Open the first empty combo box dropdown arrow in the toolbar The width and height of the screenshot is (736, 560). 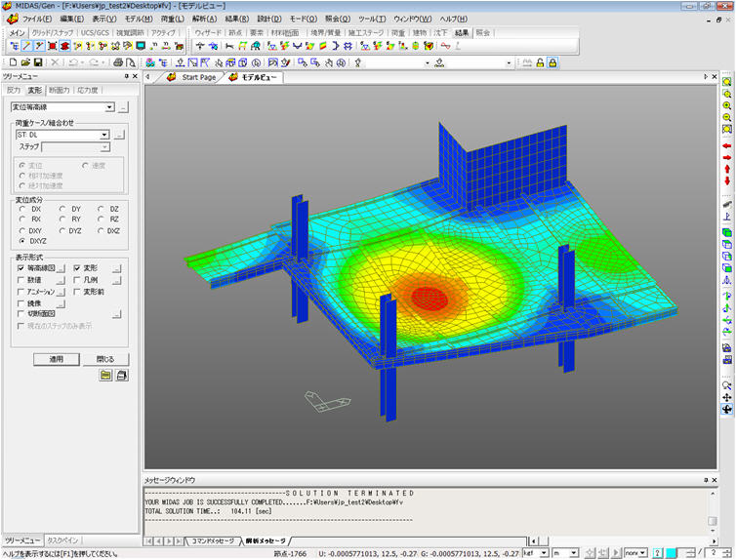click(x=428, y=62)
